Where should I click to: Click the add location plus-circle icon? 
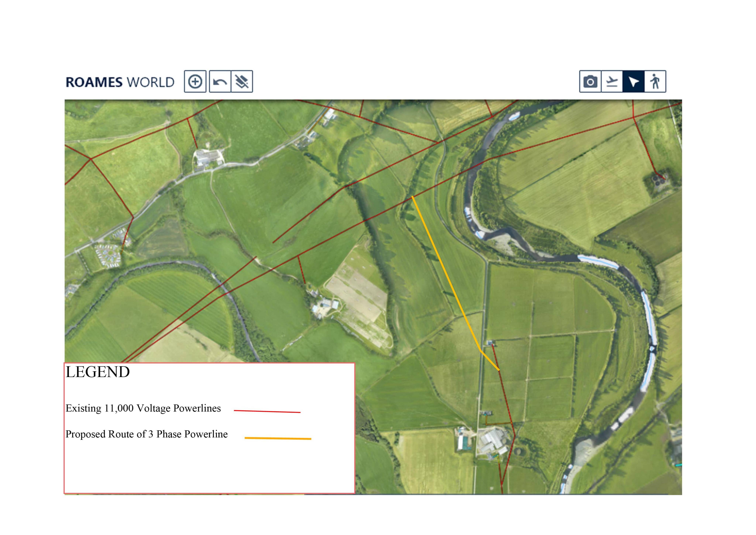(195, 81)
